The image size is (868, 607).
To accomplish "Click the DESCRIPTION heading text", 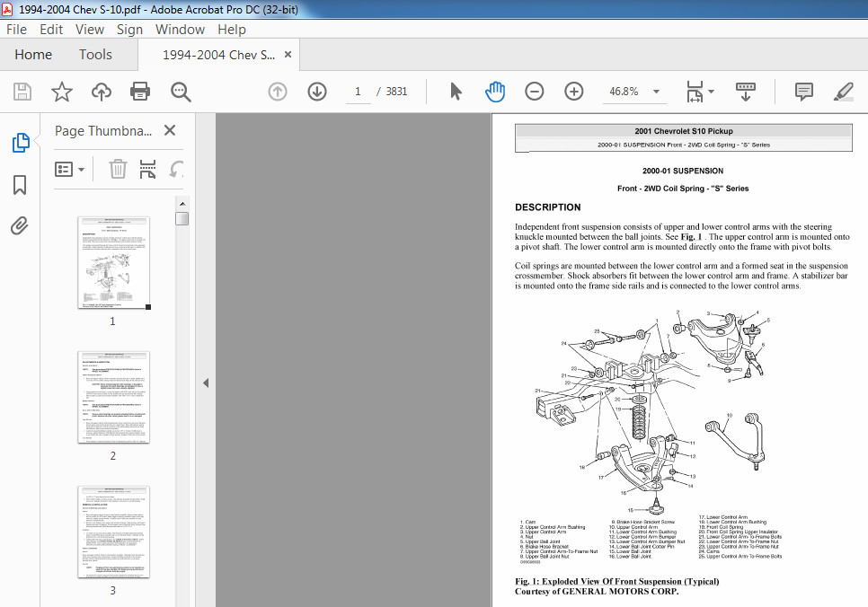I will (547, 207).
